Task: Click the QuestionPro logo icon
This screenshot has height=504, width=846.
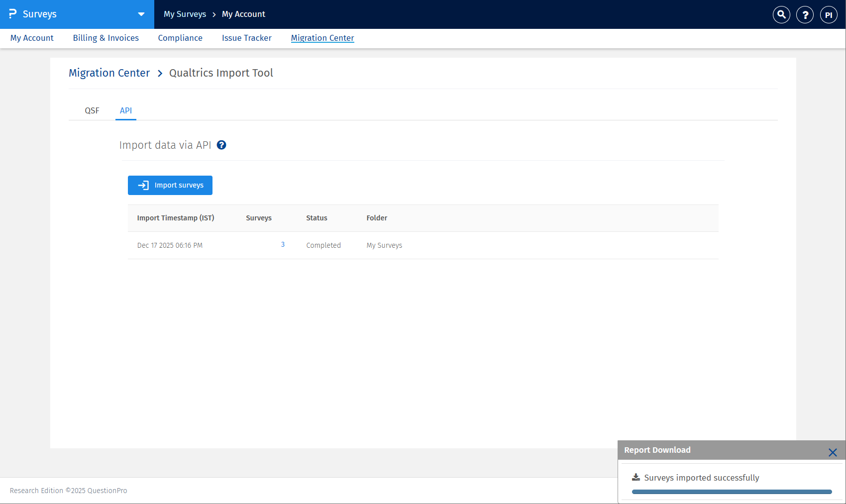Action: [12, 14]
